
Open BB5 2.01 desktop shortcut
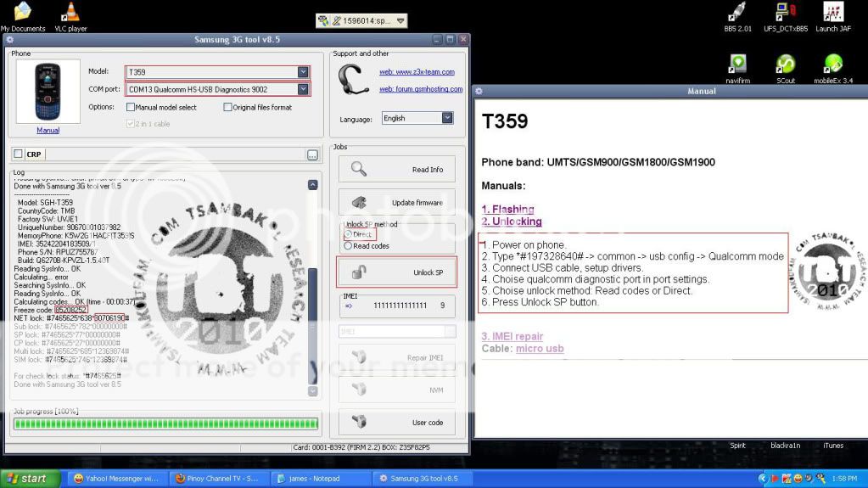(x=737, y=17)
